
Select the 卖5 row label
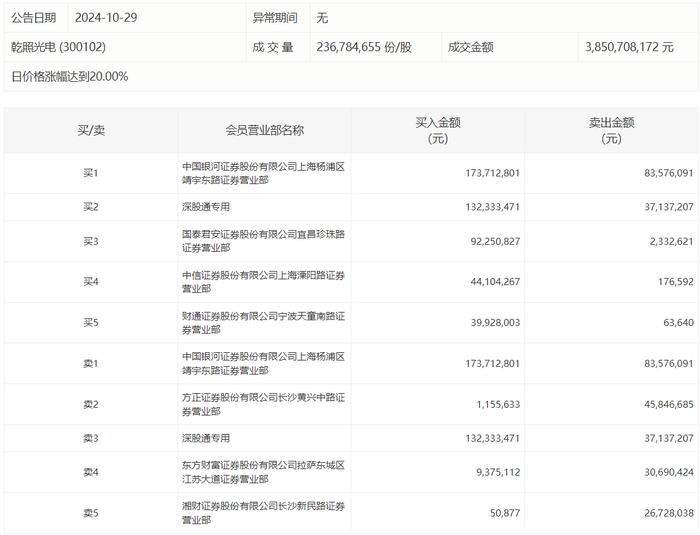(x=91, y=513)
